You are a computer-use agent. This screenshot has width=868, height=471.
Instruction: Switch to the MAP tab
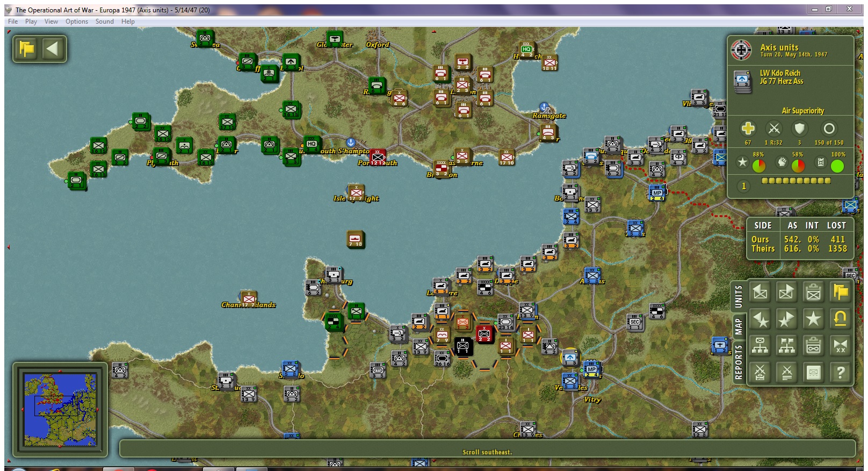[739, 326]
